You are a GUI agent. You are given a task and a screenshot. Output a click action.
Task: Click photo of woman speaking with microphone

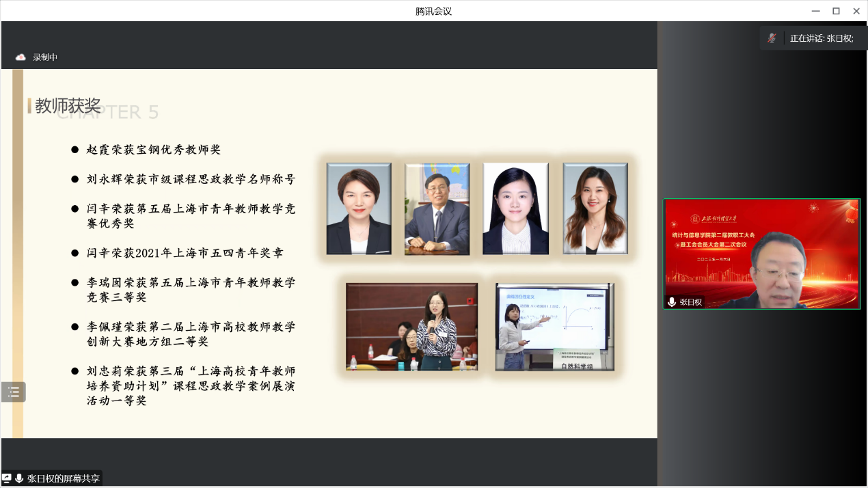click(x=411, y=327)
